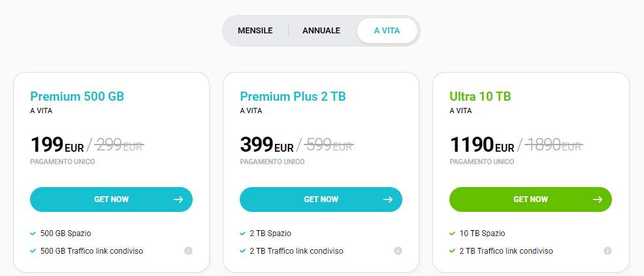Click the Premium Plus 2 TB plan title
Viewport: 644px width, 276px height.
(x=293, y=97)
